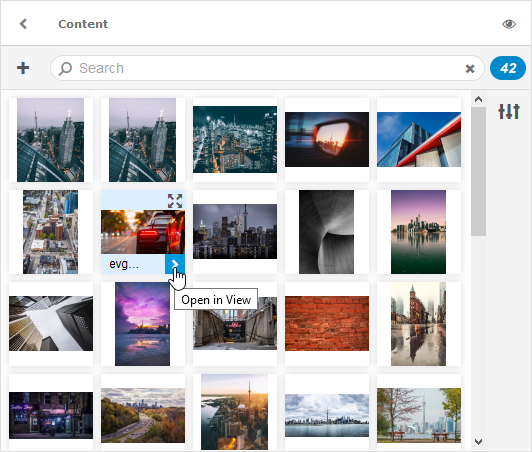Screen dimensions: 532x452
Task: Open the filter sliders settings icon
Action: tap(509, 111)
